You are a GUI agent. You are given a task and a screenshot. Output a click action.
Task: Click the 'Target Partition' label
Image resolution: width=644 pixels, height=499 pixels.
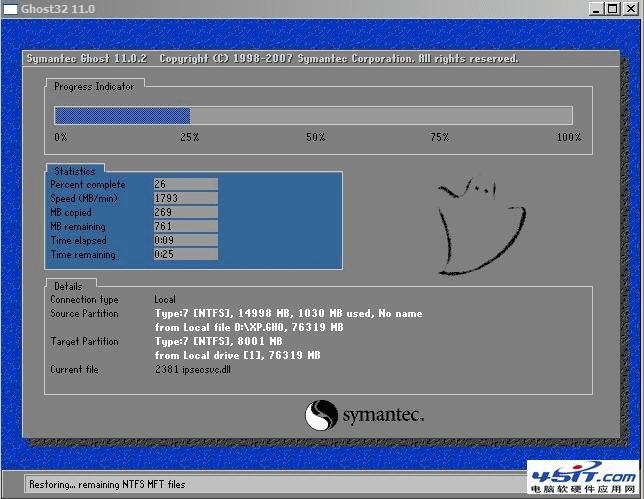[84, 341]
